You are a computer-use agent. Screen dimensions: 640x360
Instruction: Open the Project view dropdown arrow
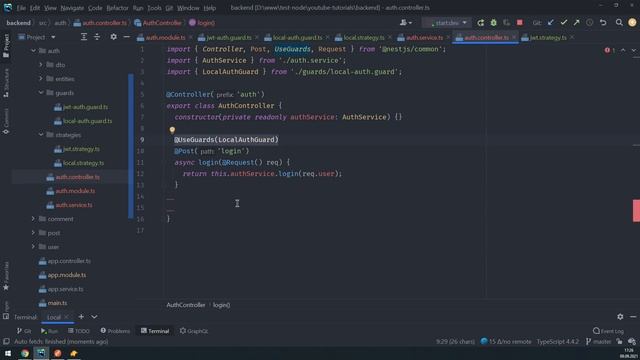53,37
